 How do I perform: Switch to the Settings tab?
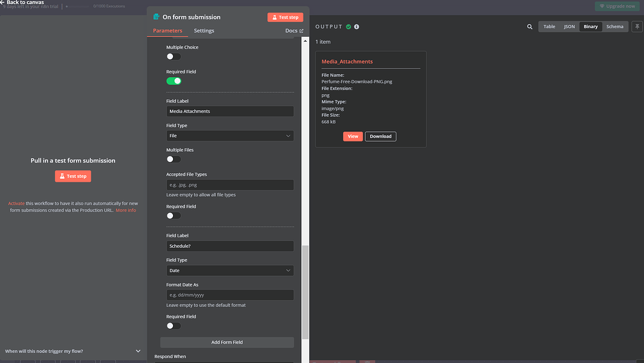[x=203, y=31]
